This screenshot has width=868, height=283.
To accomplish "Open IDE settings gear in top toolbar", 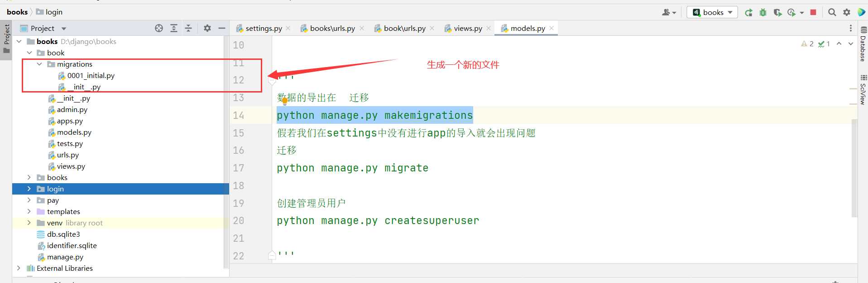I will (x=847, y=13).
